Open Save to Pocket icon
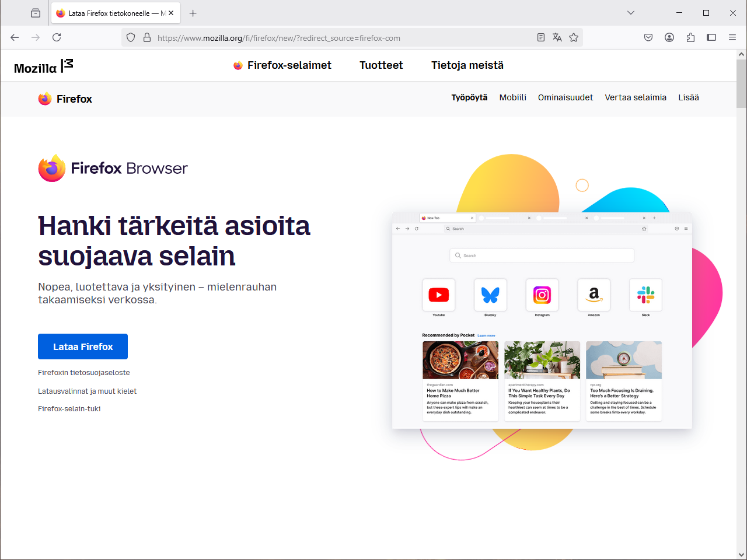This screenshot has width=747, height=560. [648, 37]
